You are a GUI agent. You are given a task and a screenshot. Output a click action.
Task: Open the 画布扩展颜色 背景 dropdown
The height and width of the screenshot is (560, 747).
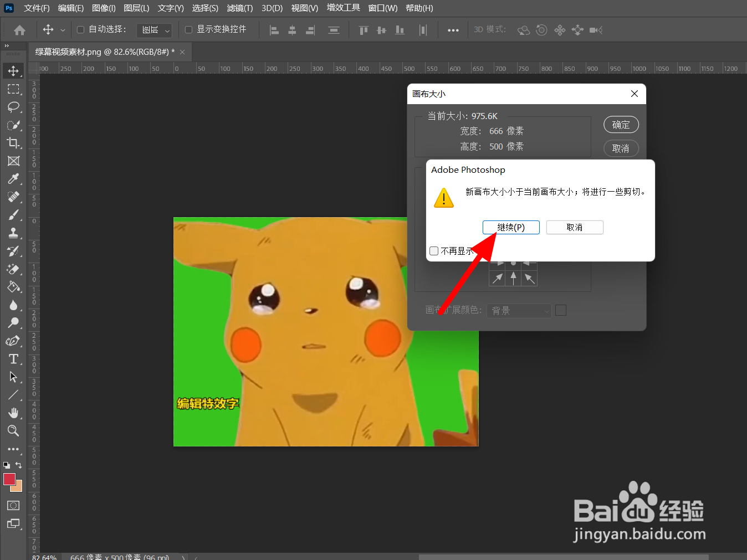pyautogui.click(x=519, y=311)
